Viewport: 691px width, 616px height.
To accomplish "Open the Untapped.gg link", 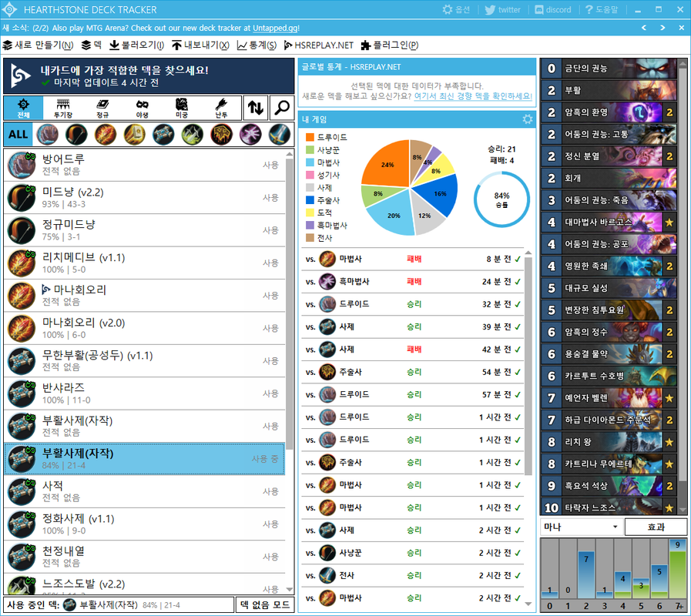I will coord(276,28).
